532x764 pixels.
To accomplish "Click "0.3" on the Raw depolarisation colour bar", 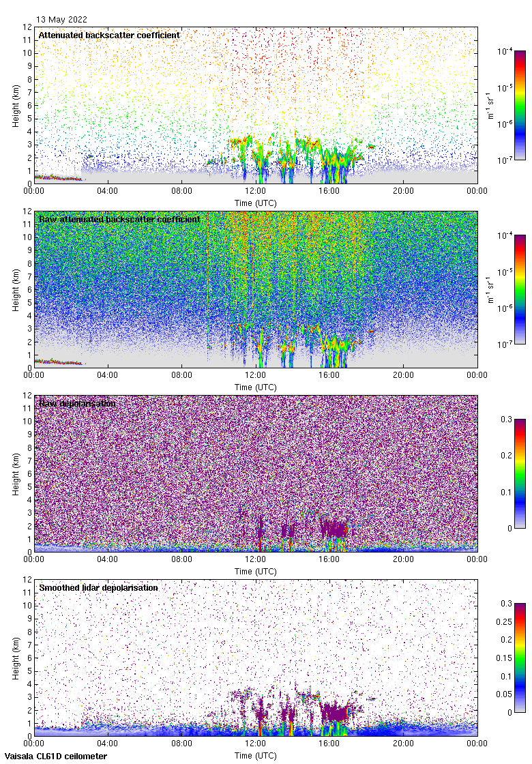I will (x=506, y=420).
